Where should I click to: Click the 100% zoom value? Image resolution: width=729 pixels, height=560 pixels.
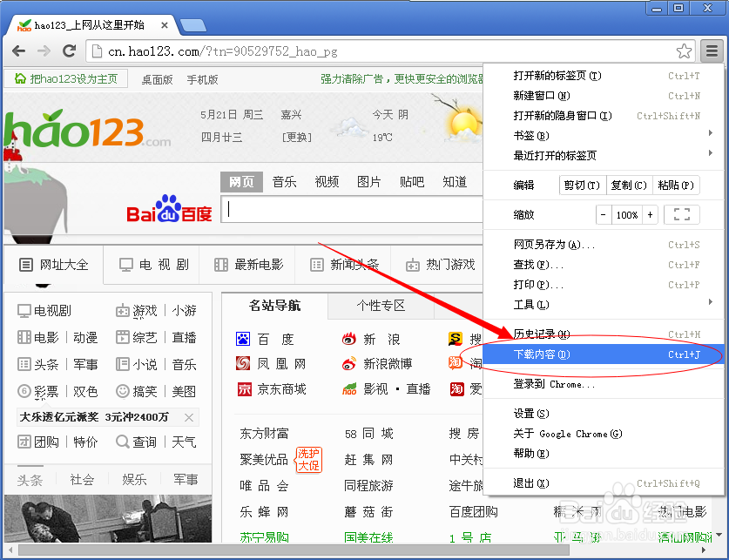[x=627, y=215]
